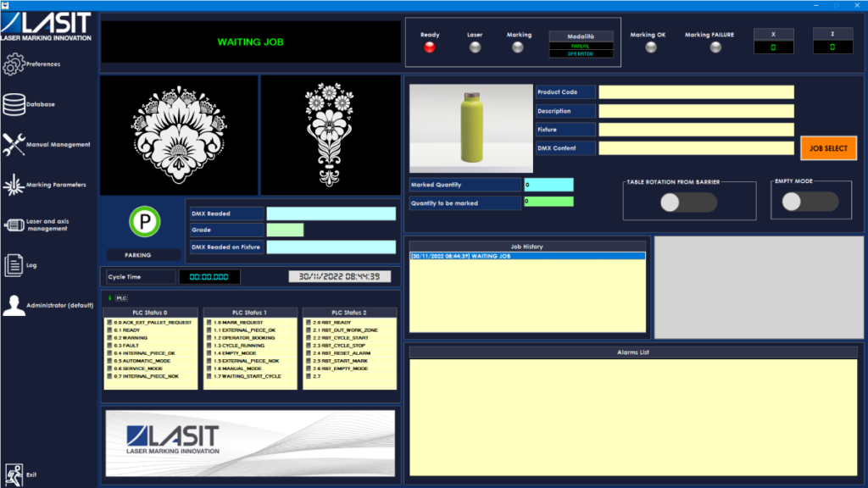Click the Product Code input field
This screenshot has height=488, width=868.
[695, 91]
